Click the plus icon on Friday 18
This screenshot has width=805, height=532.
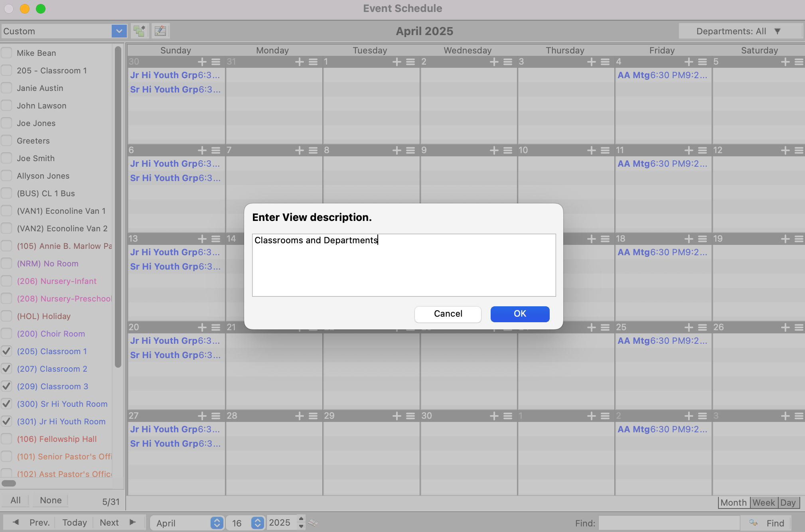(689, 239)
